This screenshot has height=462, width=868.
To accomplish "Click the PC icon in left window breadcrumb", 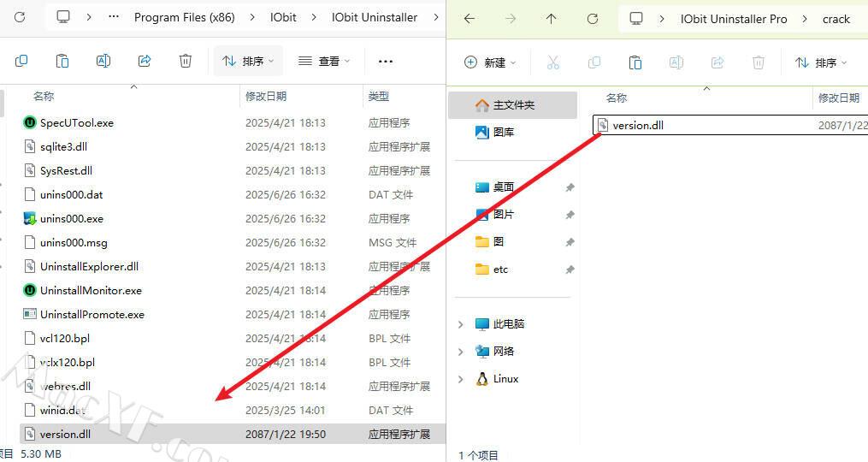I will coord(63,17).
